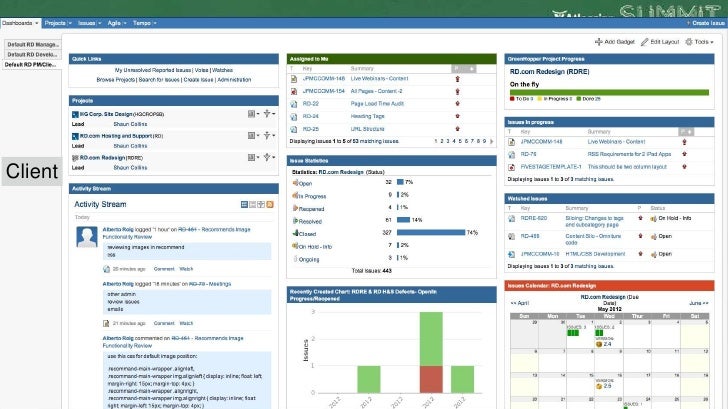
Task: Open My Unresolved Reported Issues quick link
Action: (153, 70)
